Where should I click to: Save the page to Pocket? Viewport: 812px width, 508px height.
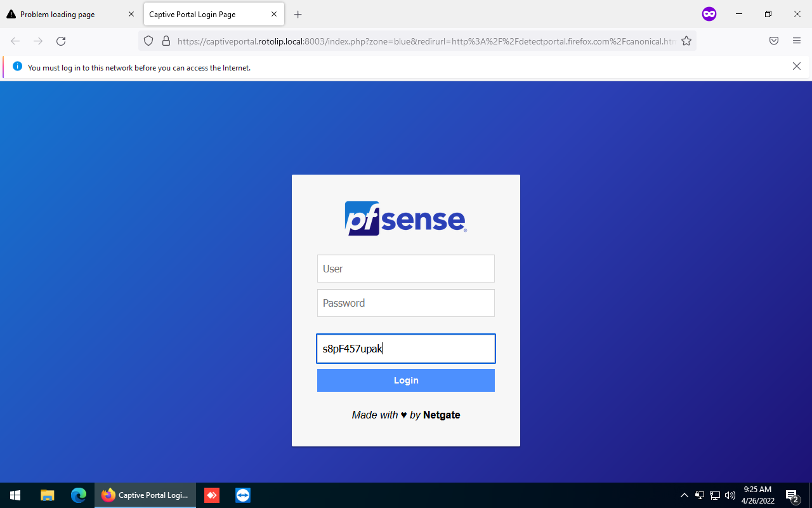[x=773, y=41]
